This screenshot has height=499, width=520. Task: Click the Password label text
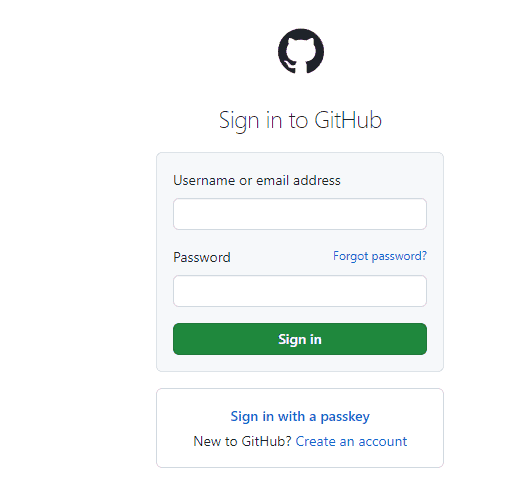pos(202,257)
